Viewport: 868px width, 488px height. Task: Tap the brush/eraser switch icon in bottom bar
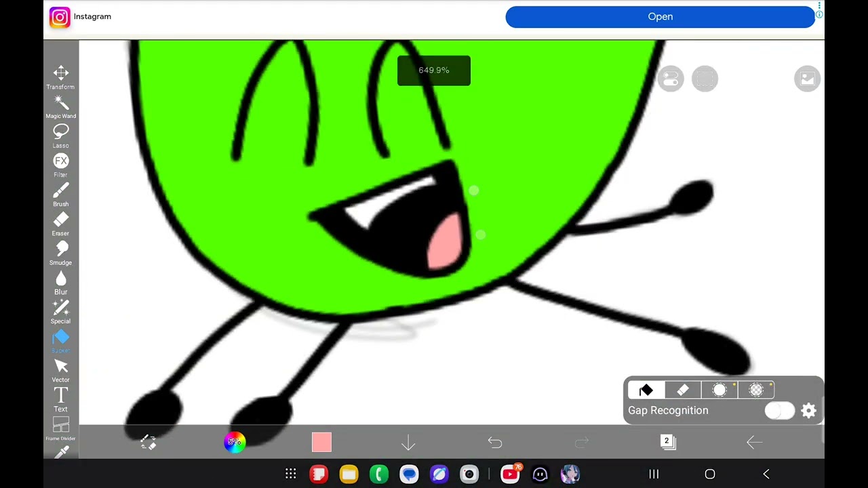[x=149, y=443]
